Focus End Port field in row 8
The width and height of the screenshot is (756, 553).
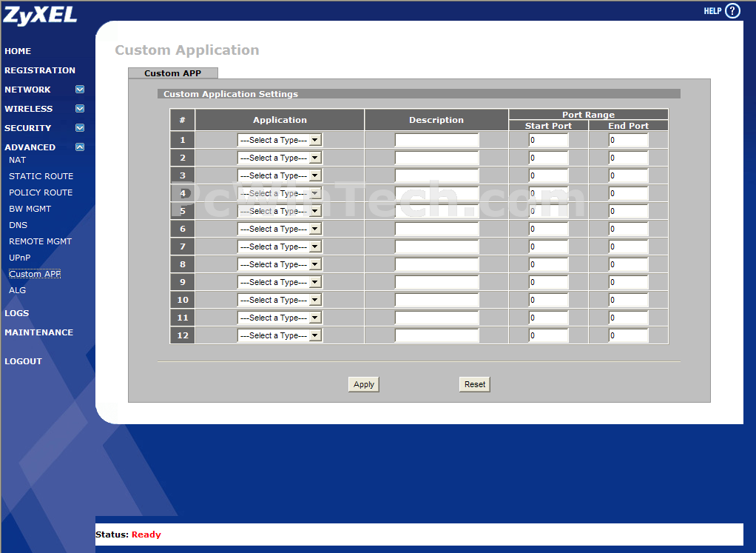tap(629, 264)
